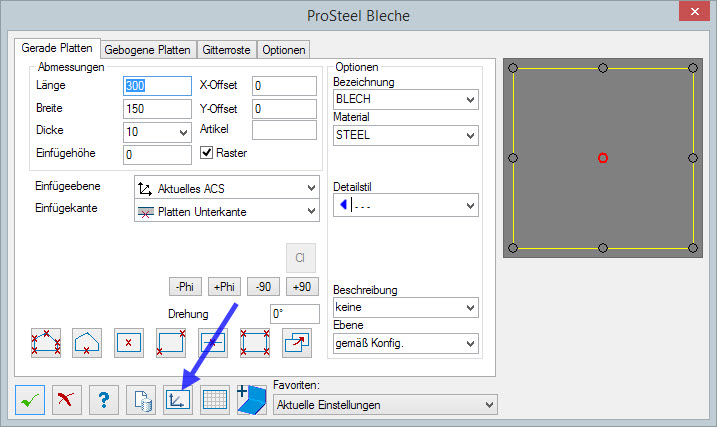Pick the rectangle on centerline insertion icon
Image resolution: width=717 pixels, height=427 pixels.
pyautogui.click(x=213, y=343)
